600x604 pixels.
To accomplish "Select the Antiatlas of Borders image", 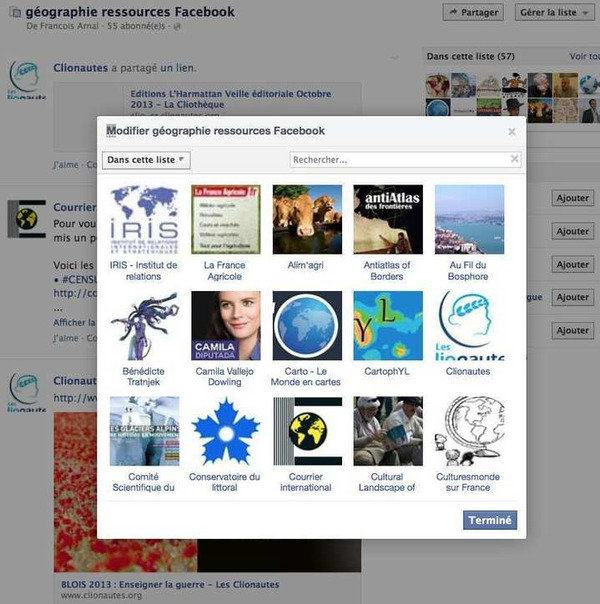I will [388, 220].
